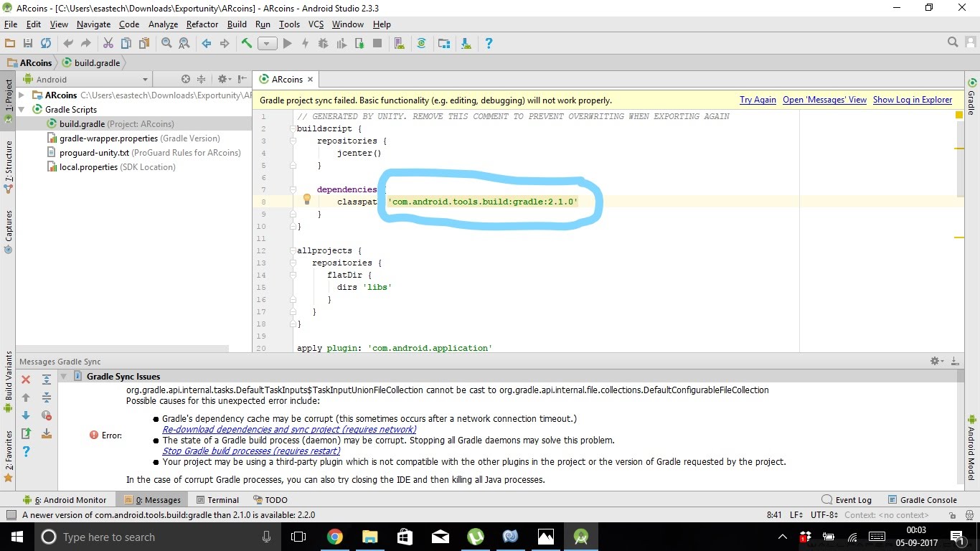Screen dimensions: 980x551
Task: Click the Synchronize refresh icon in toolbar
Action: (46, 43)
